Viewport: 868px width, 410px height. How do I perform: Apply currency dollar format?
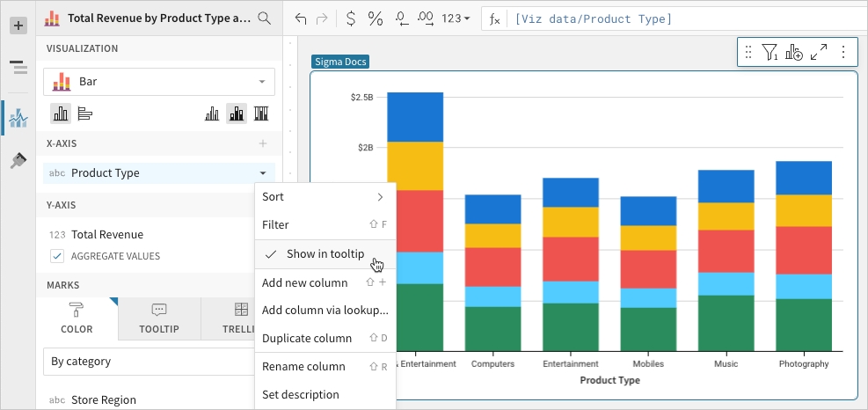click(x=351, y=18)
